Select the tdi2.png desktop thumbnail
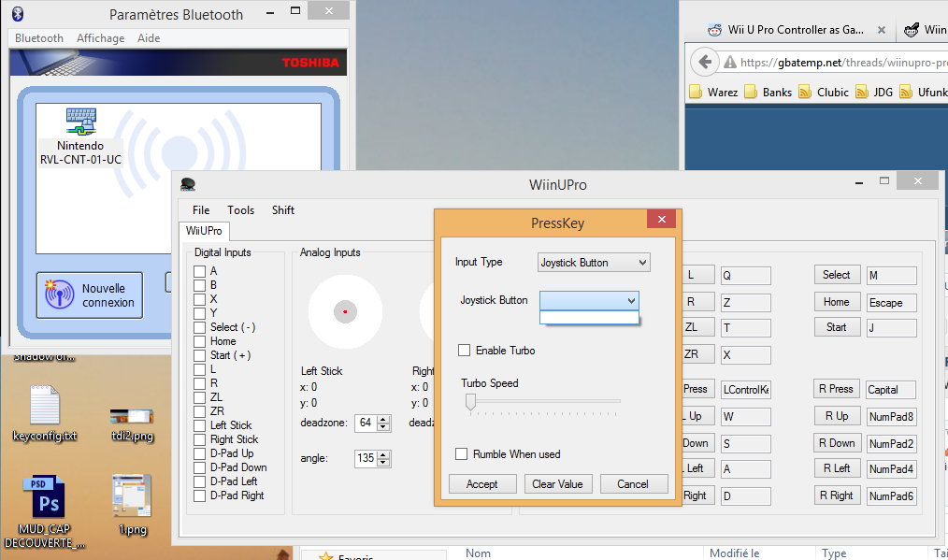The width and height of the screenshot is (948, 560). pyautogui.click(x=131, y=416)
